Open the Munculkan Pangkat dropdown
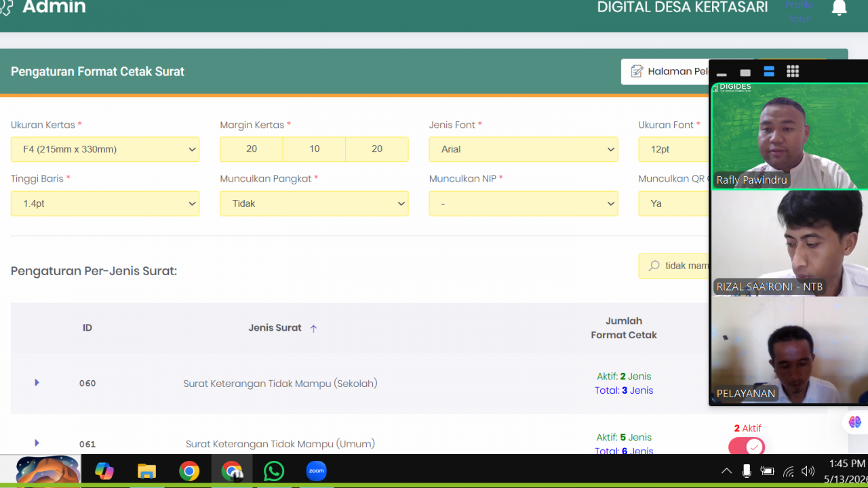The height and width of the screenshot is (488, 868). [314, 203]
